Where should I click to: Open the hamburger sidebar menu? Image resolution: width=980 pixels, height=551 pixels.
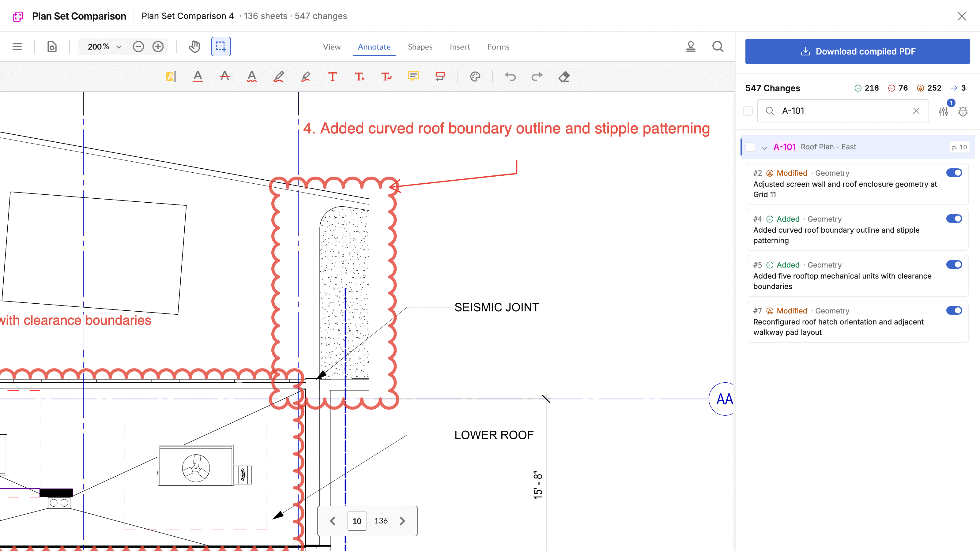(x=17, y=47)
